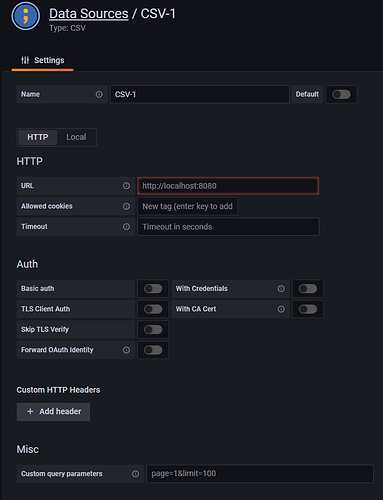Click the 'Custom HTTP Headers' heading

point(58,390)
